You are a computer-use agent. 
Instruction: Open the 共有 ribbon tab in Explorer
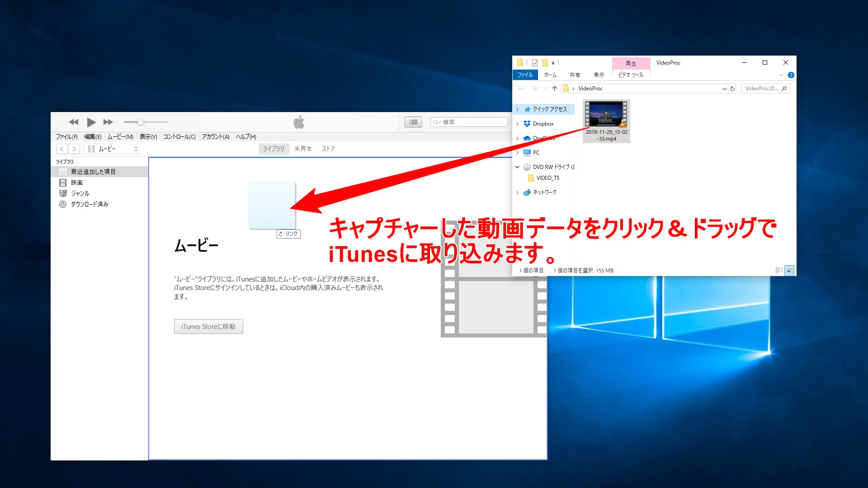point(575,75)
